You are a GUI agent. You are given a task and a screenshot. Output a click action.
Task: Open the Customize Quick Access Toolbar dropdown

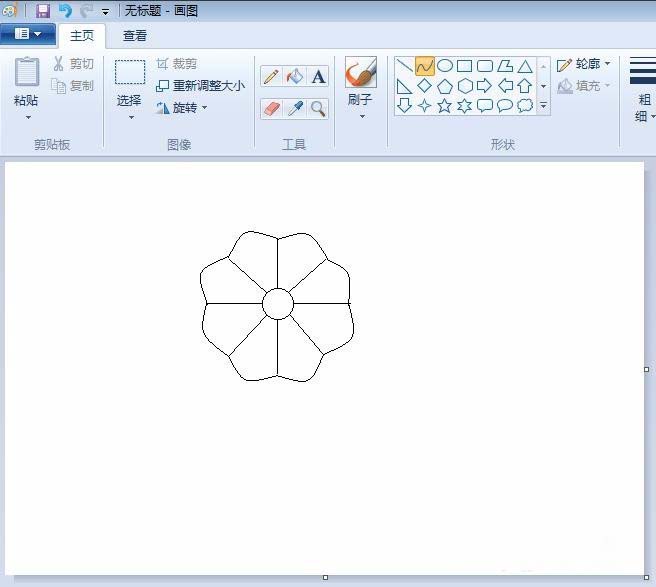pos(105,12)
